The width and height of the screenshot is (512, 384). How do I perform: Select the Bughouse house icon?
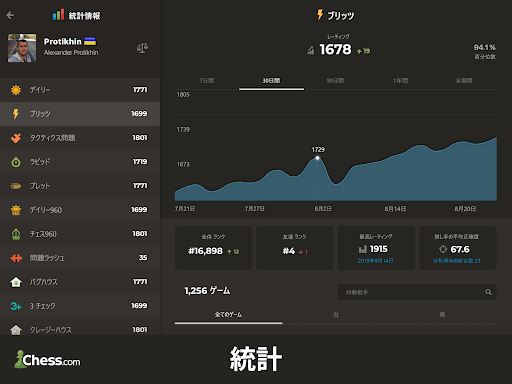click(16, 282)
